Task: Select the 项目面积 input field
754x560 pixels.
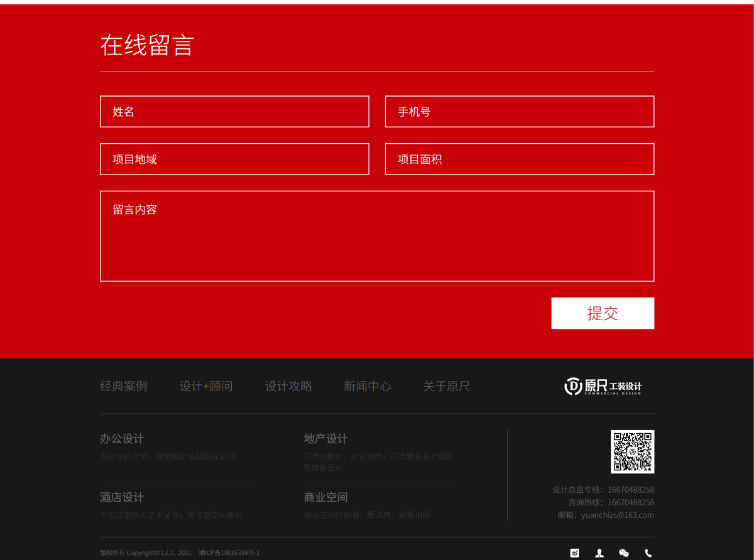Action: point(520,159)
